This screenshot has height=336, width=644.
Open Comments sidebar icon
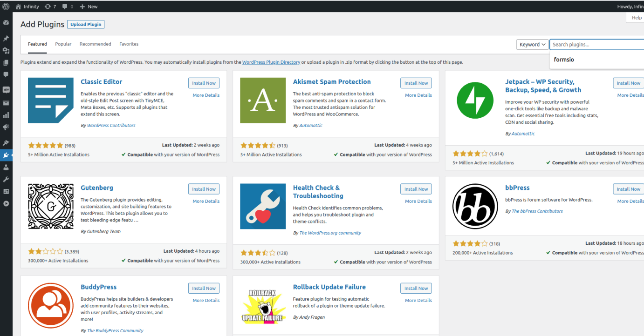[x=6, y=74]
